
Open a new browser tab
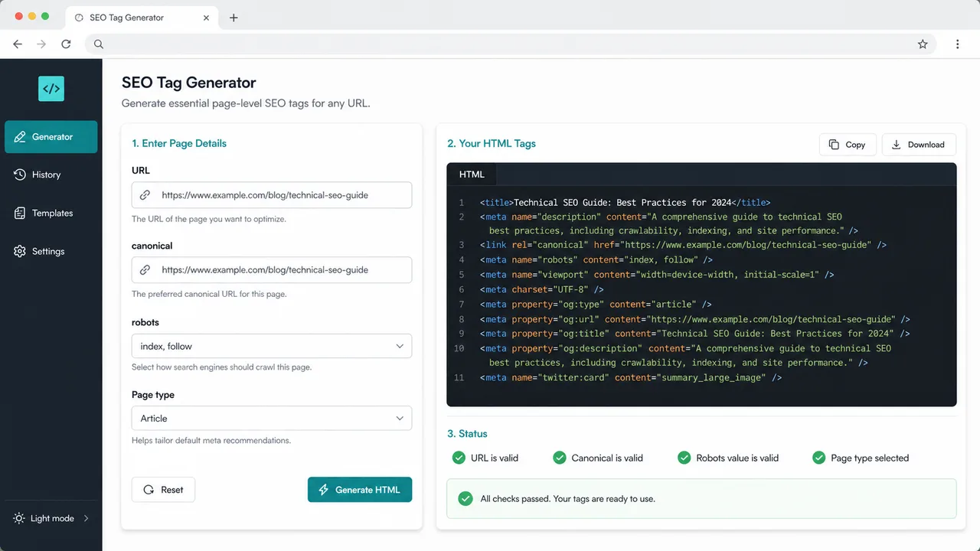click(x=234, y=18)
